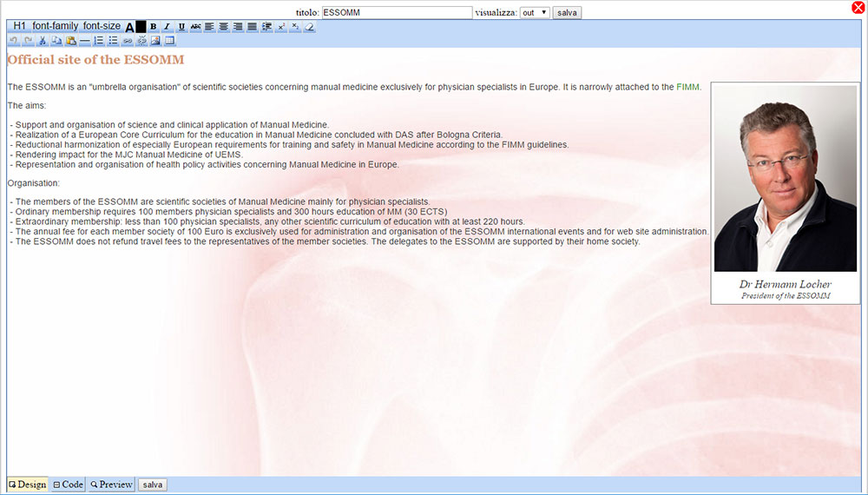Click the line about Extraordinary membership
The height and width of the screenshot is (495, 868).
(x=267, y=221)
